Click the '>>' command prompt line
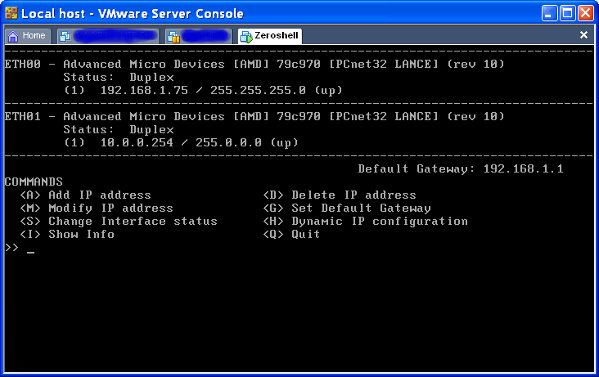 point(20,248)
